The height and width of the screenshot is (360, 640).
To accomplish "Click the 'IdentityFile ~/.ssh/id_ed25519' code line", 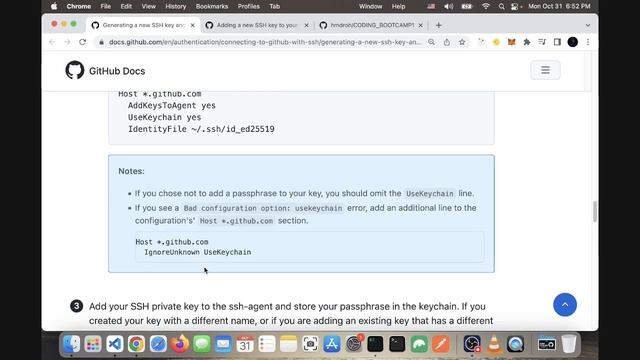I will click(201, 129).
